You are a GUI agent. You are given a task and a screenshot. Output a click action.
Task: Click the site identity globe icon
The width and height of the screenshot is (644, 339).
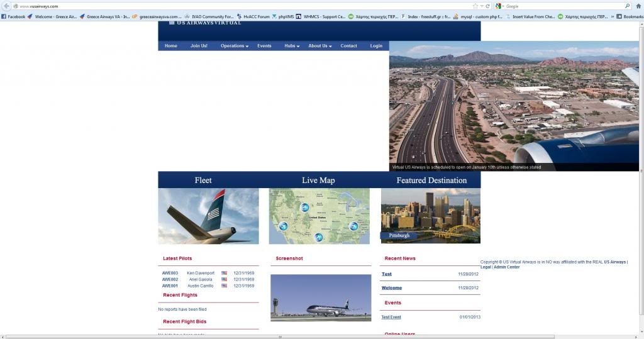(15, 6)
